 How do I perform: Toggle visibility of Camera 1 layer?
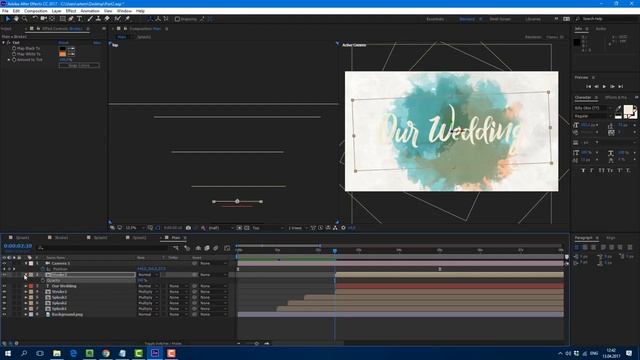(4, 264)
